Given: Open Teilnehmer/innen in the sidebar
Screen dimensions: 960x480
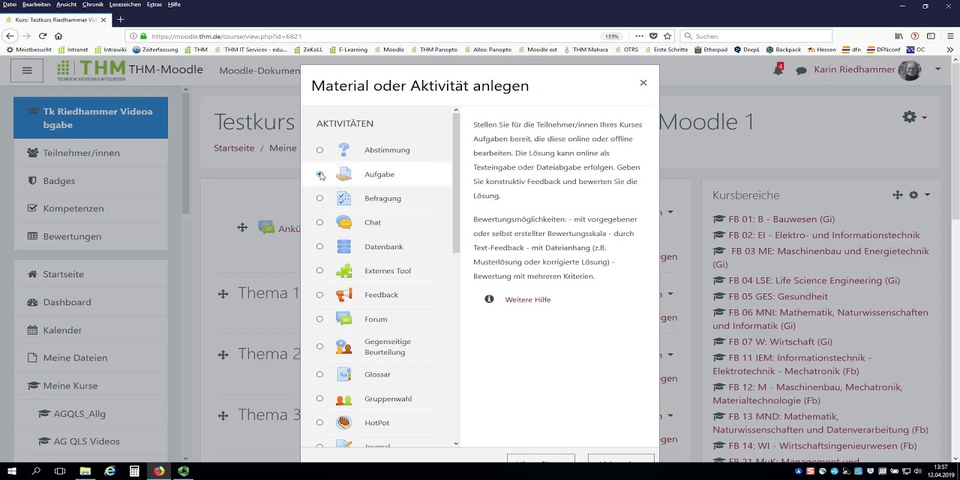Looking at the screenshot, I should point(91,153).
